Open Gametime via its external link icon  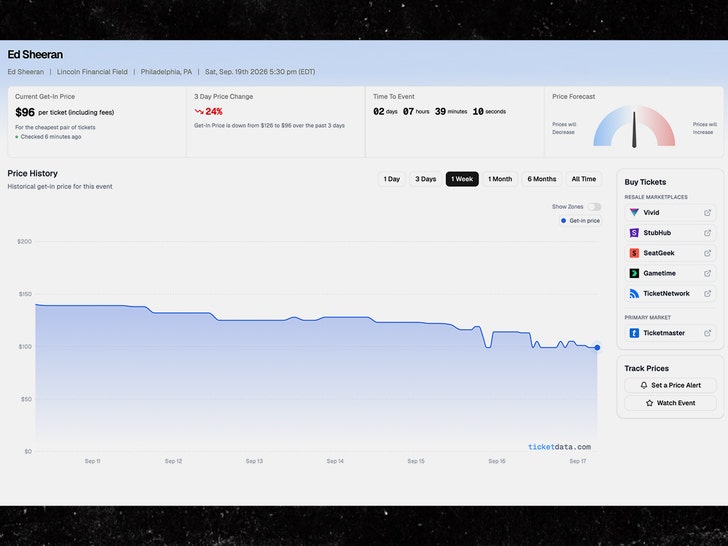coord(707,273)
